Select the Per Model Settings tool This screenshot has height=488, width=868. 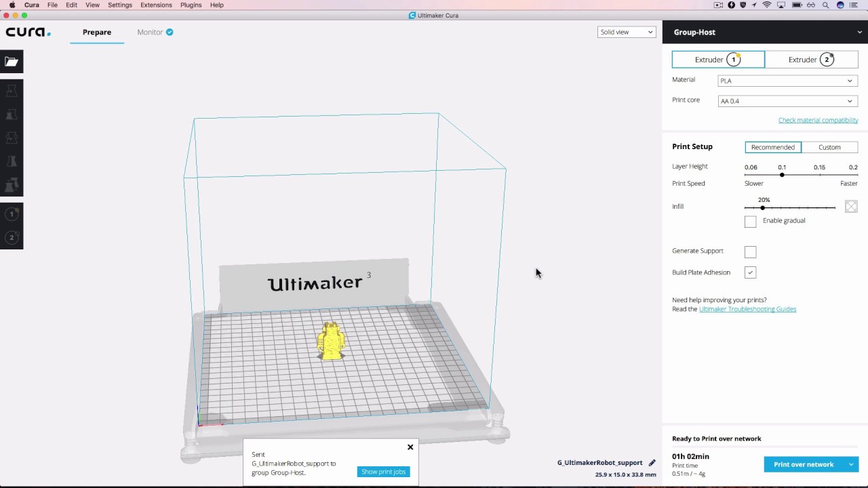click(12, 185)
